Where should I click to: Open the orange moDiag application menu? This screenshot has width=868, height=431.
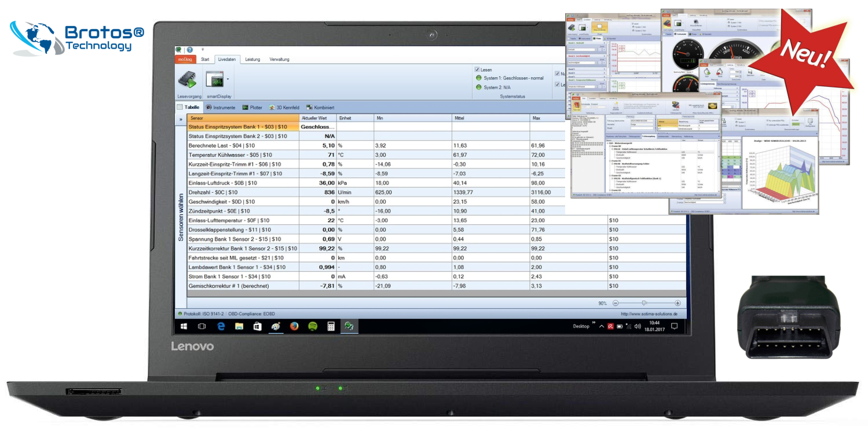pyautogui.click(x=185, y=59)
